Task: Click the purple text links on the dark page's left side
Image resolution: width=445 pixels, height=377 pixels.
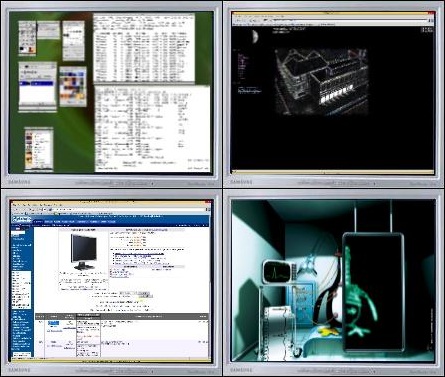Action: pos(243,67)
